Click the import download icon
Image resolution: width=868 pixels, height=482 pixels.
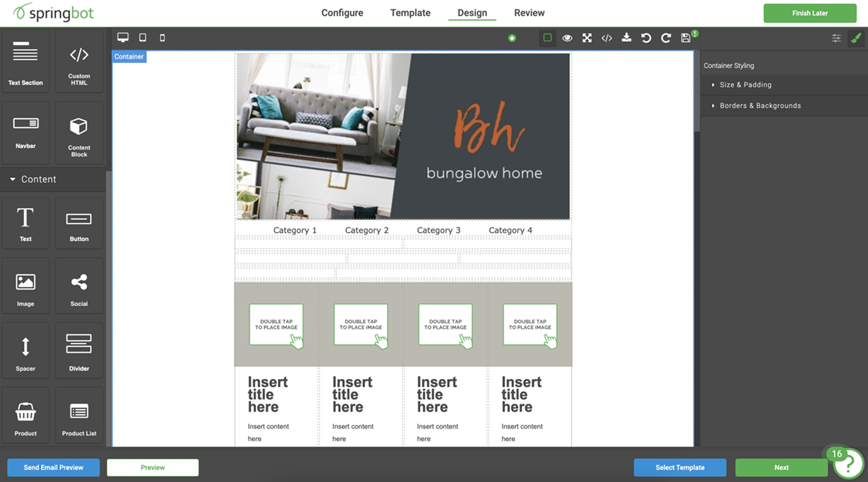pyautogui.click(x=626, y=38)
